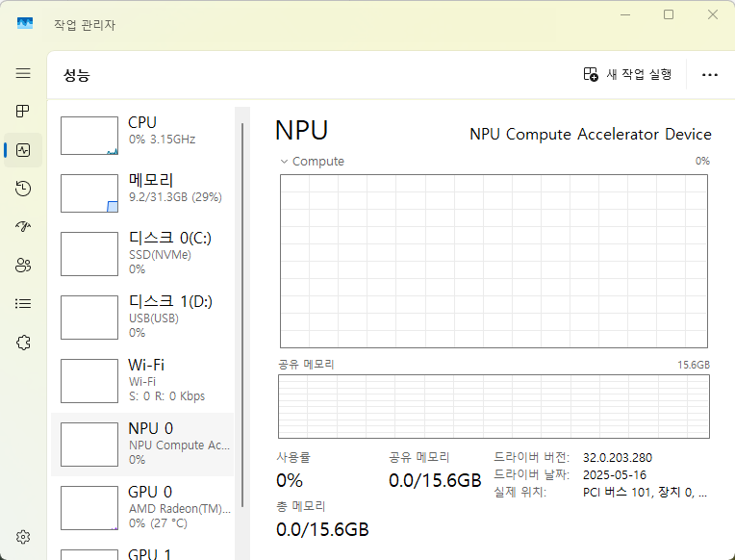Select the Performance page icon
Image resolution: width=735 pixels, height=560 pixels.
(23, 150)
